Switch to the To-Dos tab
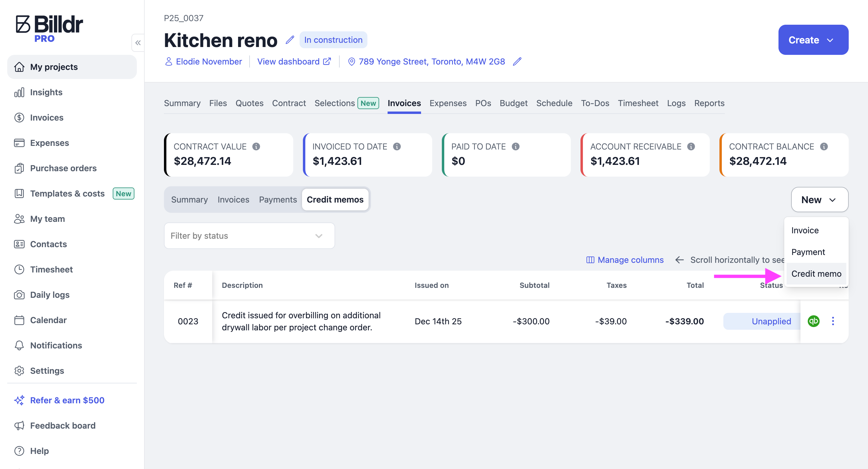This screenshot has width=868, height=469. point(595,103)
